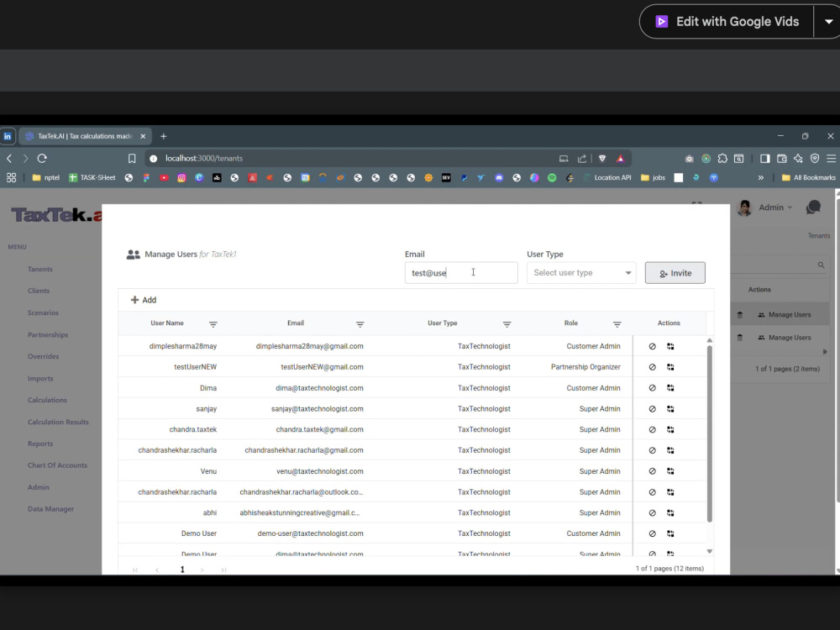Open Partnerships in the sidebar menu
The width and height of the screenshot is (840, 630).
click(x=48, y=335)
